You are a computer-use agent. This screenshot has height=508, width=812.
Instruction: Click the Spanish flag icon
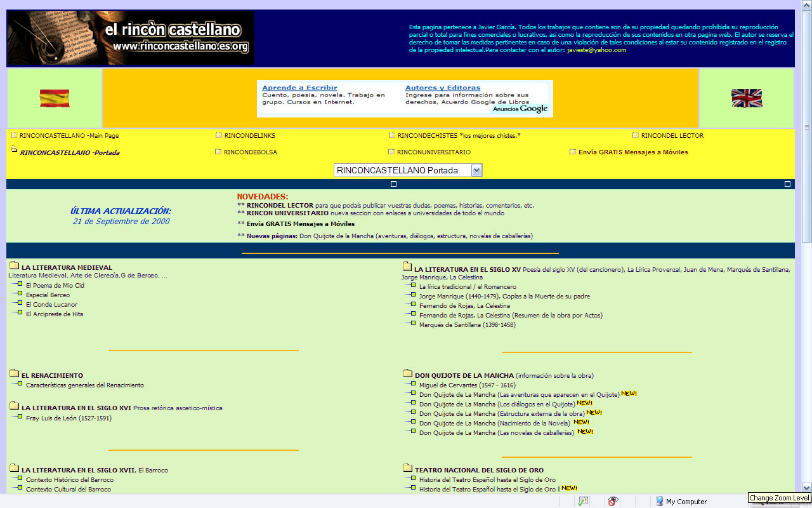tap(55, 98)
